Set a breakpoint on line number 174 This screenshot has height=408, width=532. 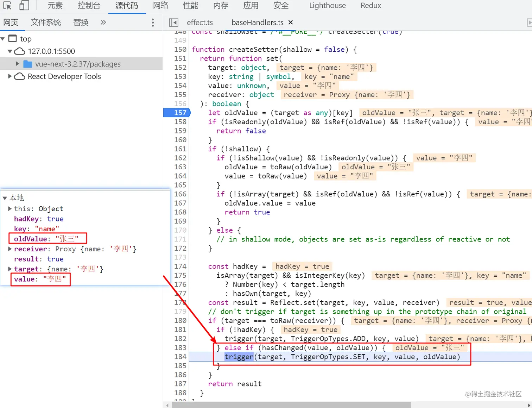coord(180,266)
